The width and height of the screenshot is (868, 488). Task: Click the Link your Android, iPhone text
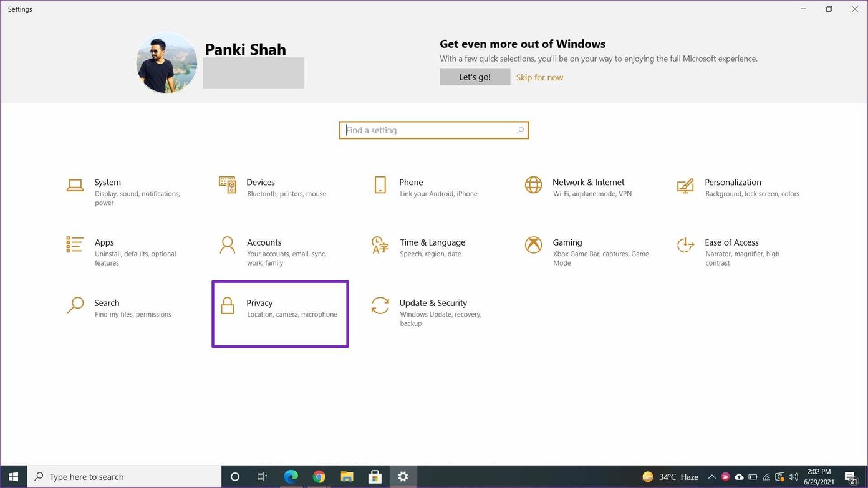tap(438, 194)
